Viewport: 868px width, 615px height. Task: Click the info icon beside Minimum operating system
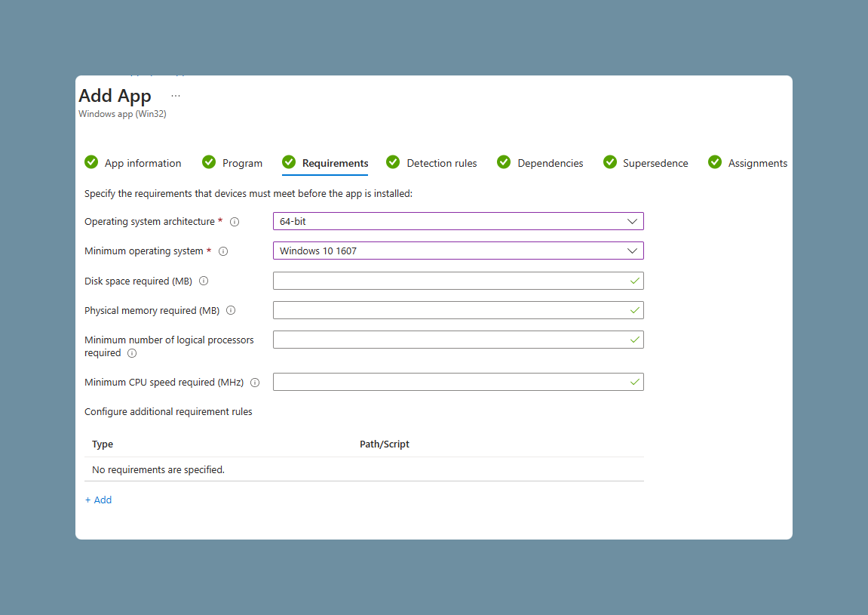(x=224, y=251)
